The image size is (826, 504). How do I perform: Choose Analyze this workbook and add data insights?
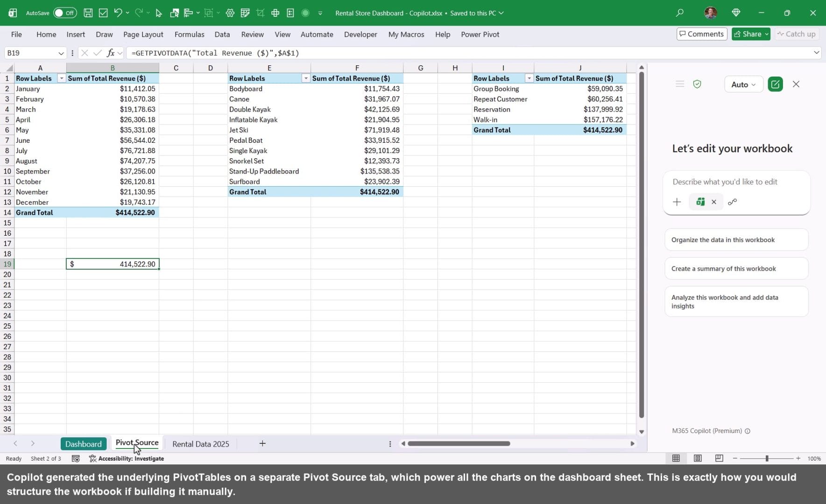(736, 302)
